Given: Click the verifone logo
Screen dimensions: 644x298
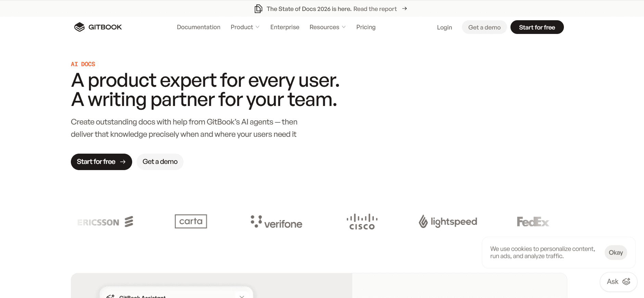Looking at the screenshot, I should coord(276,222).
